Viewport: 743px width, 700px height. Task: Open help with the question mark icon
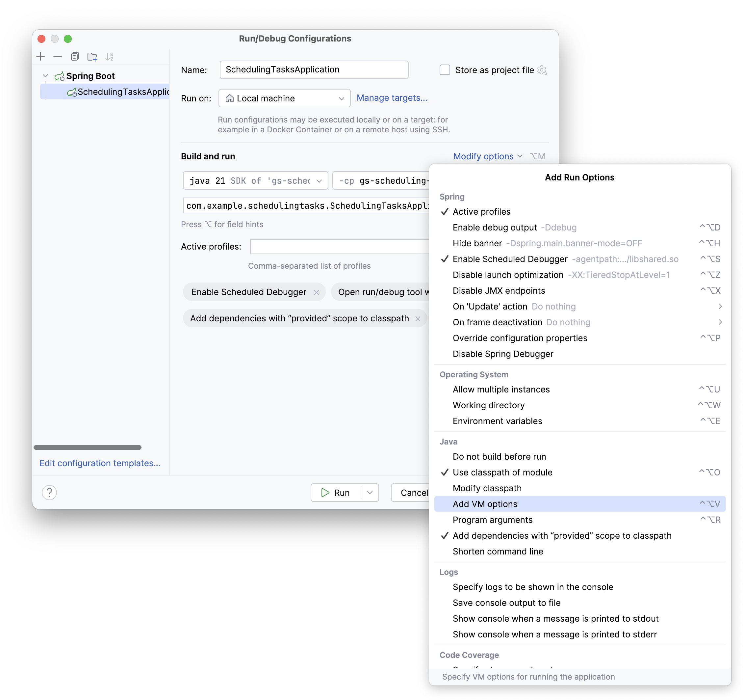[x=49, y=493]
